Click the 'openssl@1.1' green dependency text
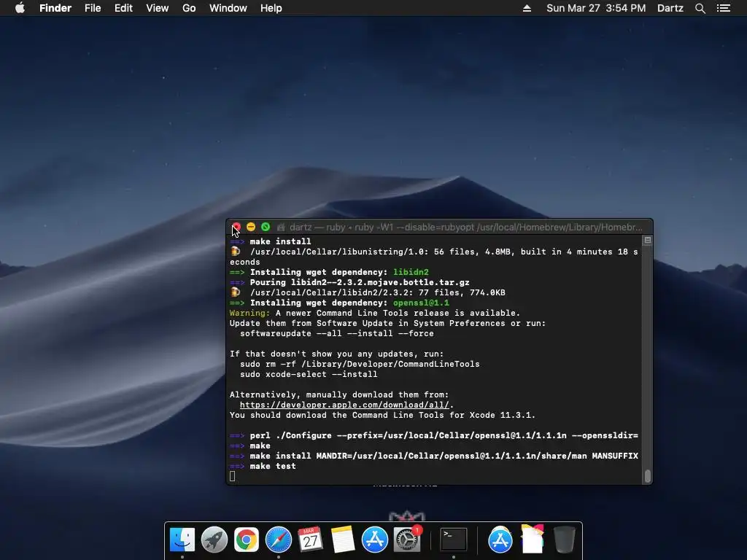 pyautogui.click(x=421, y=303)
